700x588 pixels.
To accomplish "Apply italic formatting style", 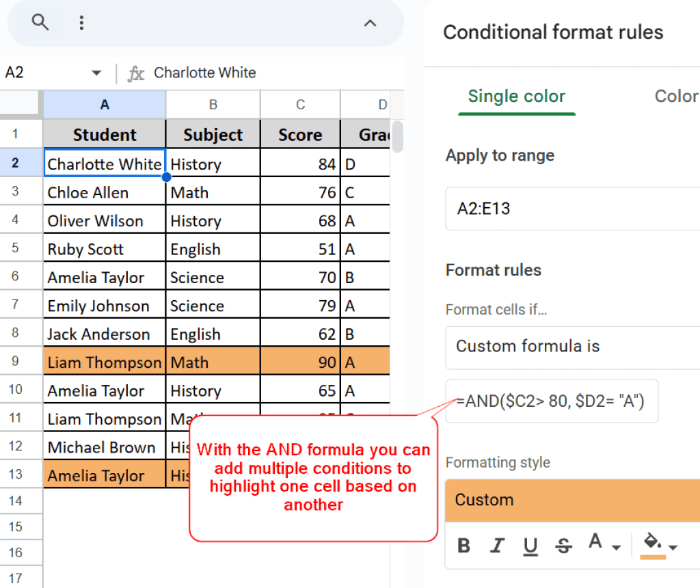I will point(498,544).
